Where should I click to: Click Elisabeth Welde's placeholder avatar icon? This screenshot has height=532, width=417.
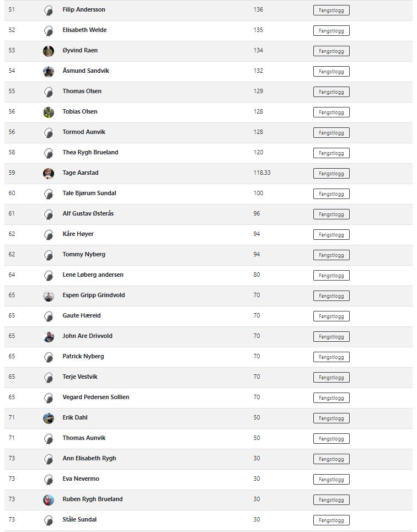tap(49, 31)
